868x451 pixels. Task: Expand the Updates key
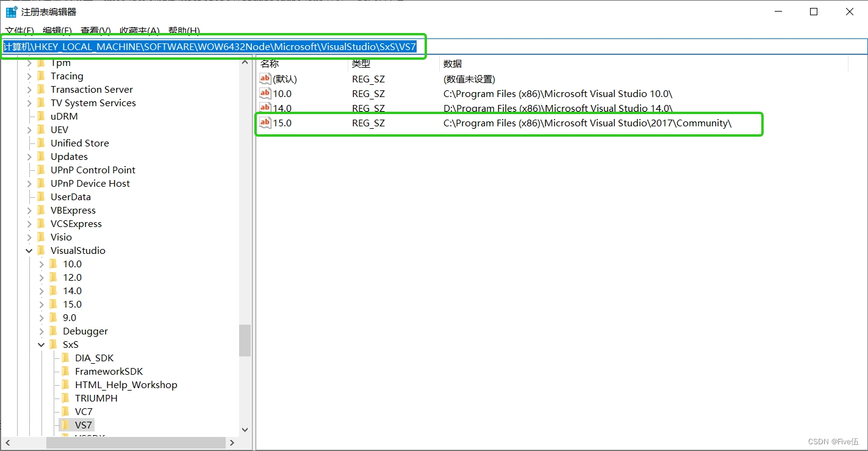29,157
